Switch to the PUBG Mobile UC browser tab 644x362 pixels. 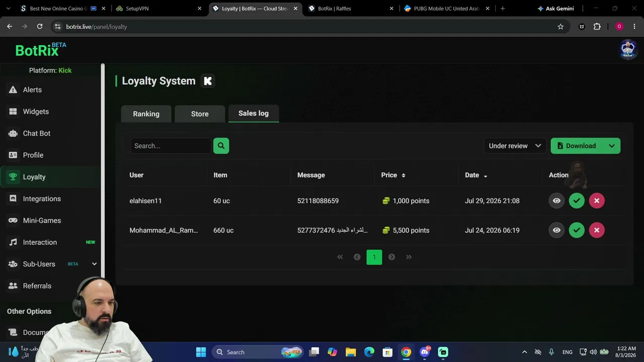[447, 9]
